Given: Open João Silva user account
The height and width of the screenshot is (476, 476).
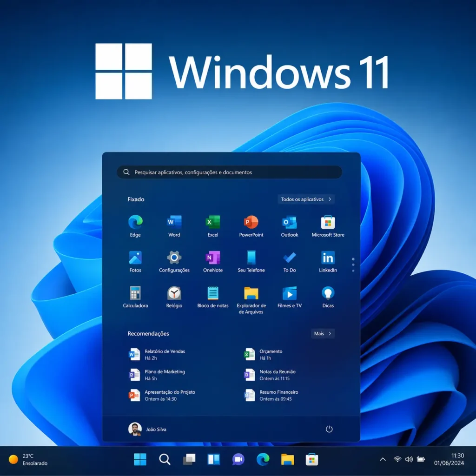Looking at the screenshot, I should click(147, 429).
